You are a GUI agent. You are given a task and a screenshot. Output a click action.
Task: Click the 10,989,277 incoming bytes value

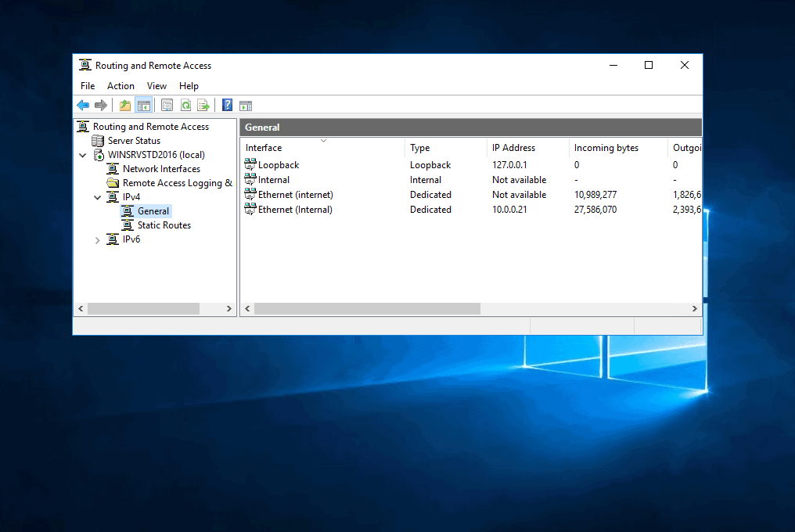[x=595, y=195]
